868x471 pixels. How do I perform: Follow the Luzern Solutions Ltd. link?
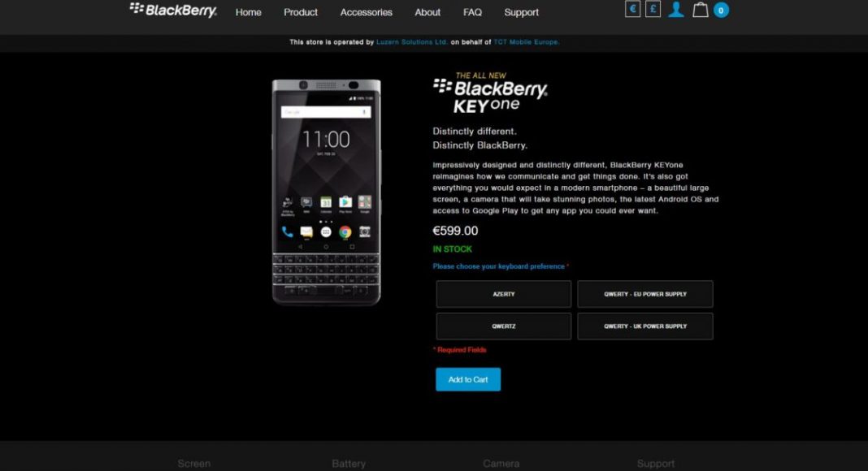pos(412,42)
